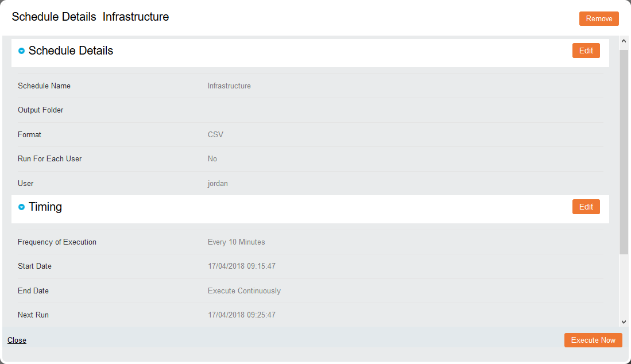Select the Start Date timestamp value
This screenshot has height=364, width=631.
coord(242,266)
